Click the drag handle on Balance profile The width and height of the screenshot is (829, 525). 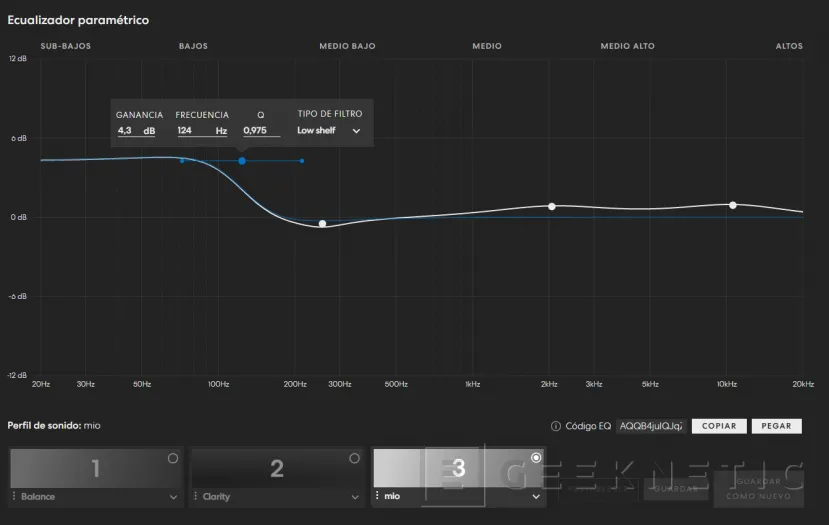pyautogui.click(x=14, y=496)
